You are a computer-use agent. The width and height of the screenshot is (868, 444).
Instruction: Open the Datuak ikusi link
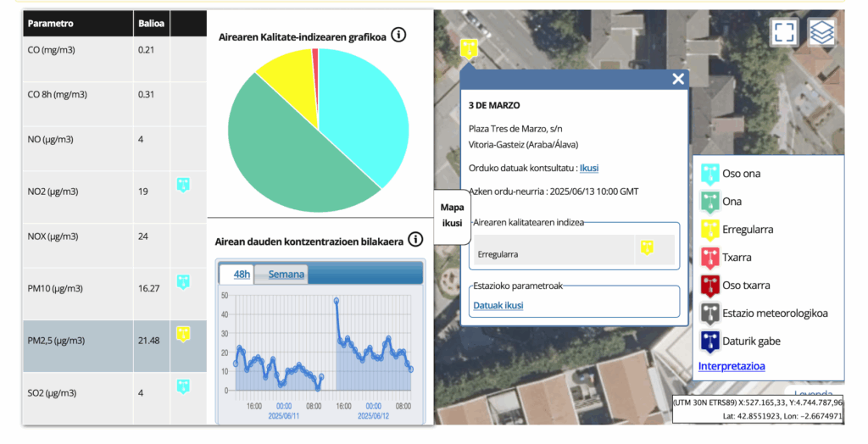pos(498,305)
